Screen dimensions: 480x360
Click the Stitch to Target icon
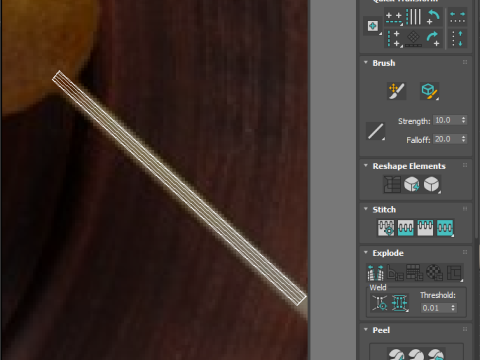(386, 228)
